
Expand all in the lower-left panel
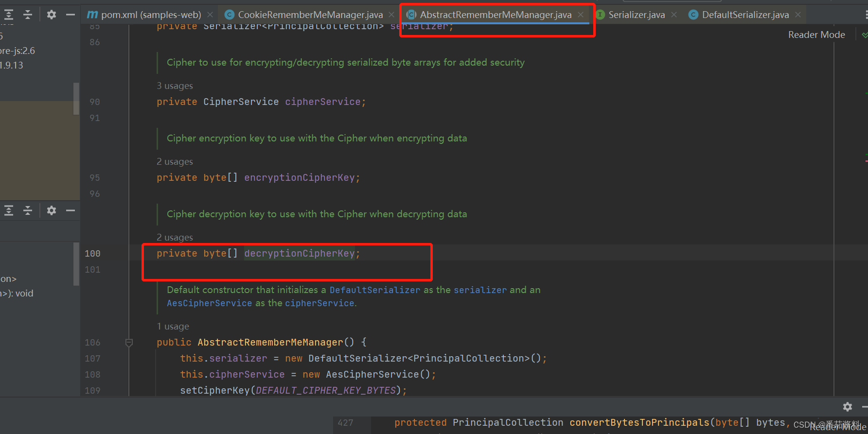[x=9, y=210]
